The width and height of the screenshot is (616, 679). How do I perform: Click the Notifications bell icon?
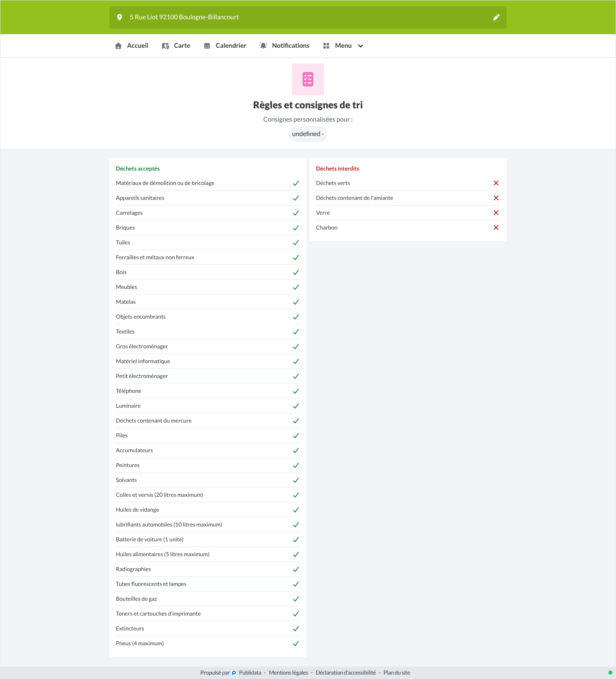tap(263, 46)
